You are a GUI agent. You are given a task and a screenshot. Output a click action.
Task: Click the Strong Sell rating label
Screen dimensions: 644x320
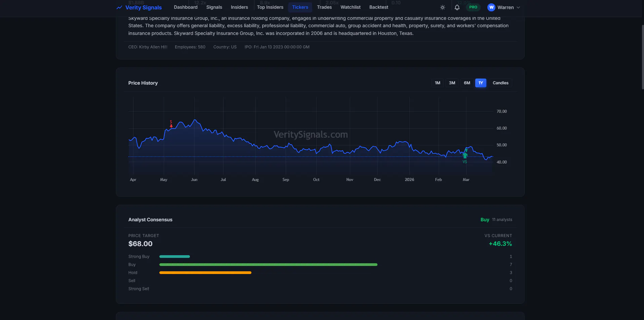pos(138,289)
